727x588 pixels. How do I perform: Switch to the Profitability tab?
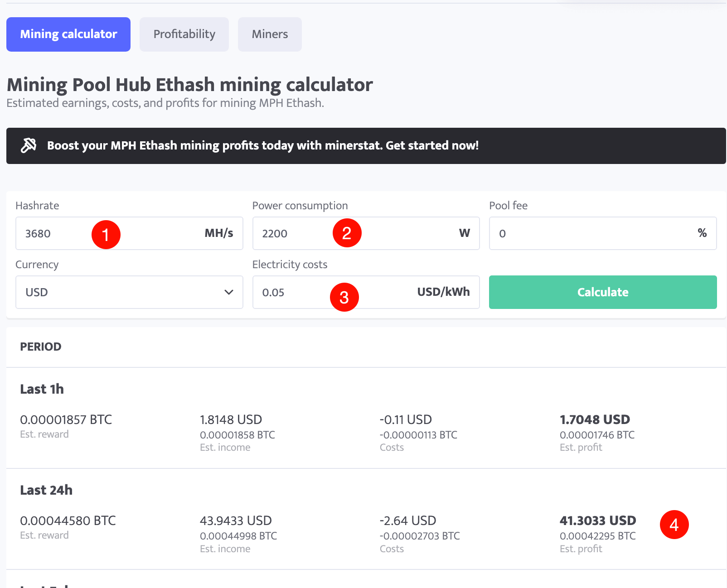pos(184,34)
